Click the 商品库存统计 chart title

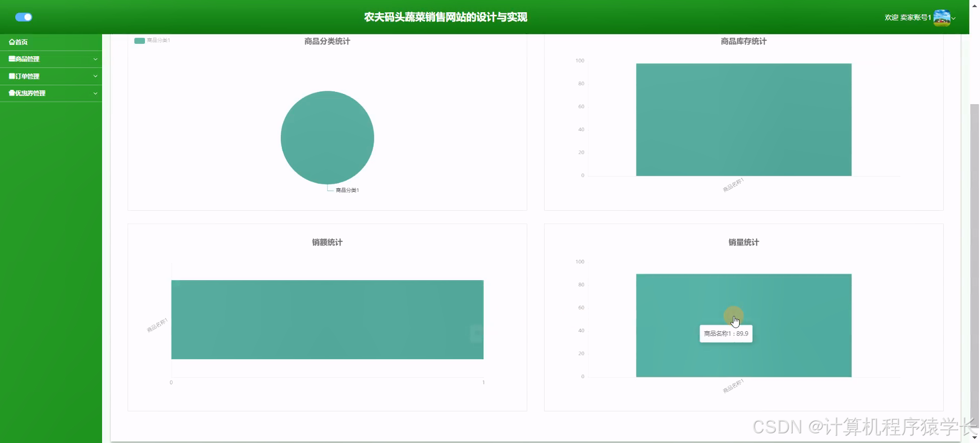click(x=744, y=41)
